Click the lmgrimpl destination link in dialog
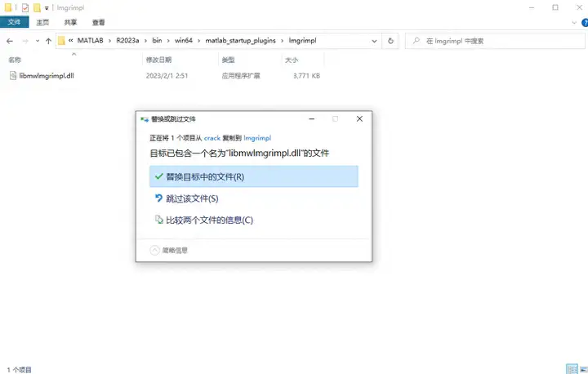Screen dimensions: 588x374 click(x=257, y=138)
